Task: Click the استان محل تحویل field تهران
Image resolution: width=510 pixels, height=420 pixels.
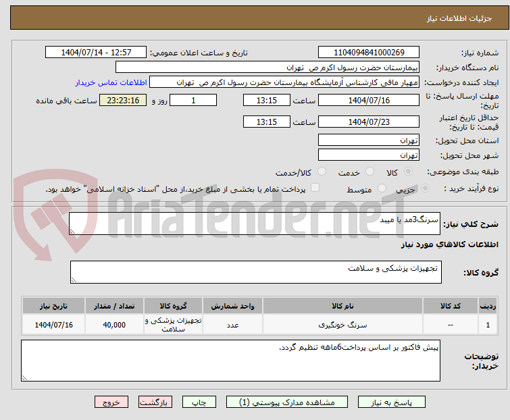Action: pos(369,140)
